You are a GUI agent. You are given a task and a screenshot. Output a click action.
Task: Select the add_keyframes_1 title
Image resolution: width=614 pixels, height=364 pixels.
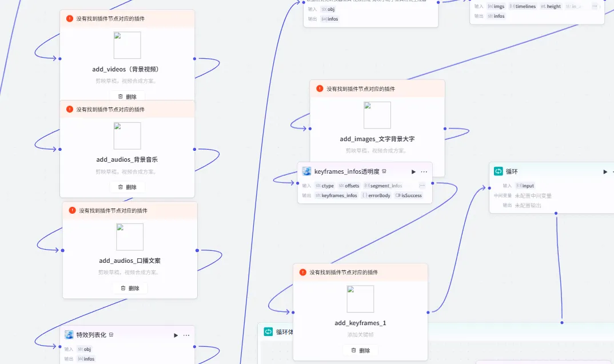tap(360, 323)
